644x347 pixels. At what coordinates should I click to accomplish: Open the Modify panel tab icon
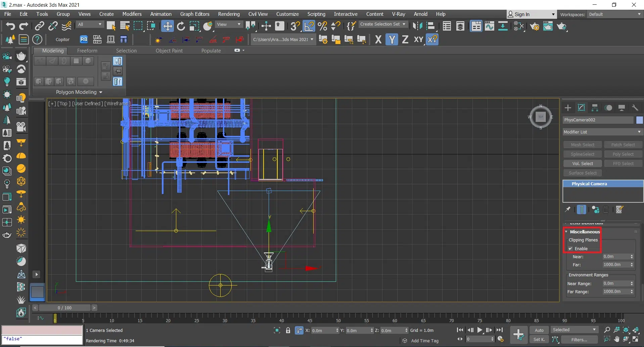(581, 108)
